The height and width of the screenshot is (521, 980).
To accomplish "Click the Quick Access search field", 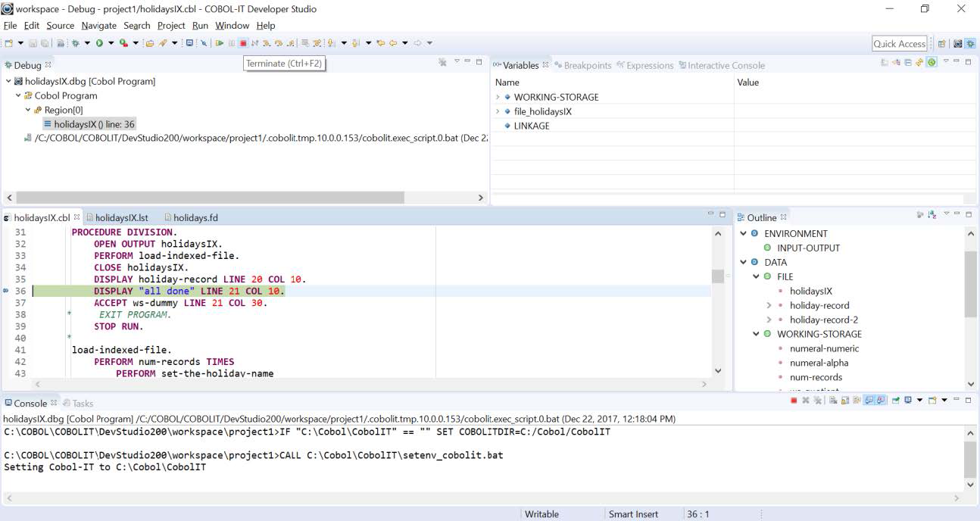I will [899, 44].
